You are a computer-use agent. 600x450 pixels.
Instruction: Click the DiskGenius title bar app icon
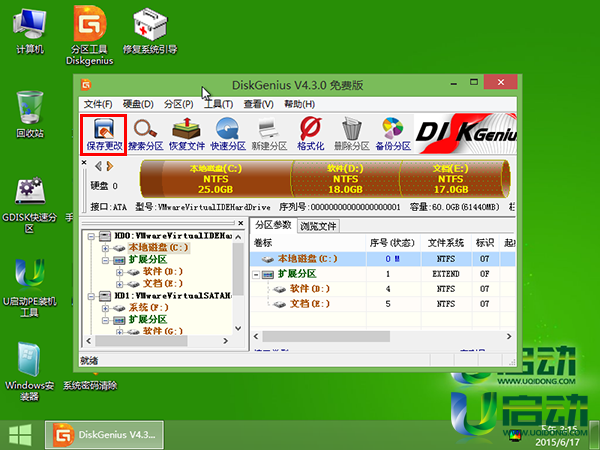[x=86, y=85]
